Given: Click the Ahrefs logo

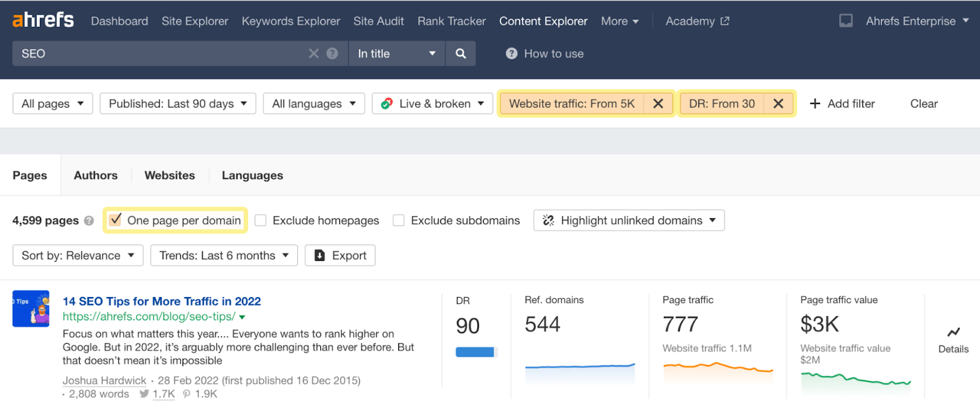Looking at the screenshot, I should pos(43,20).
